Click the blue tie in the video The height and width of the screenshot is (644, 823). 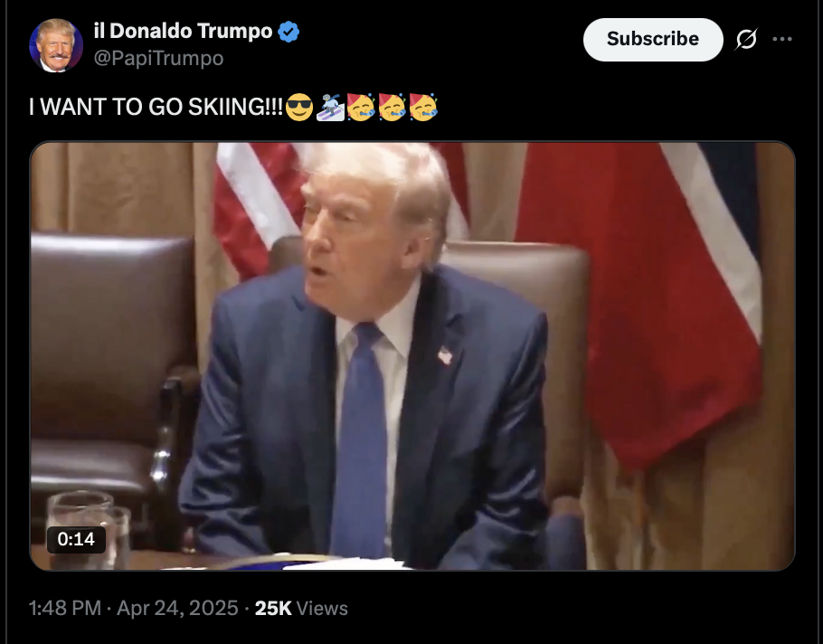[x=361, y=440]
